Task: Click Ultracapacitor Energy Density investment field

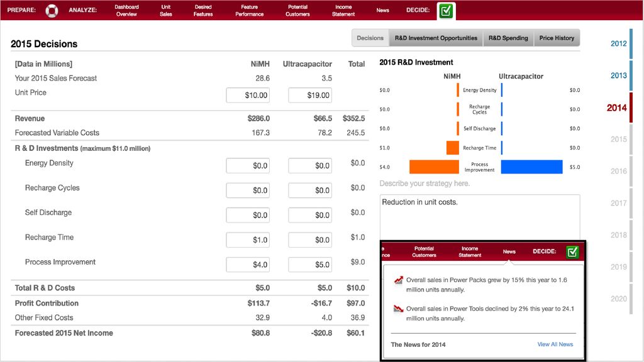Action: pos(310,166)
